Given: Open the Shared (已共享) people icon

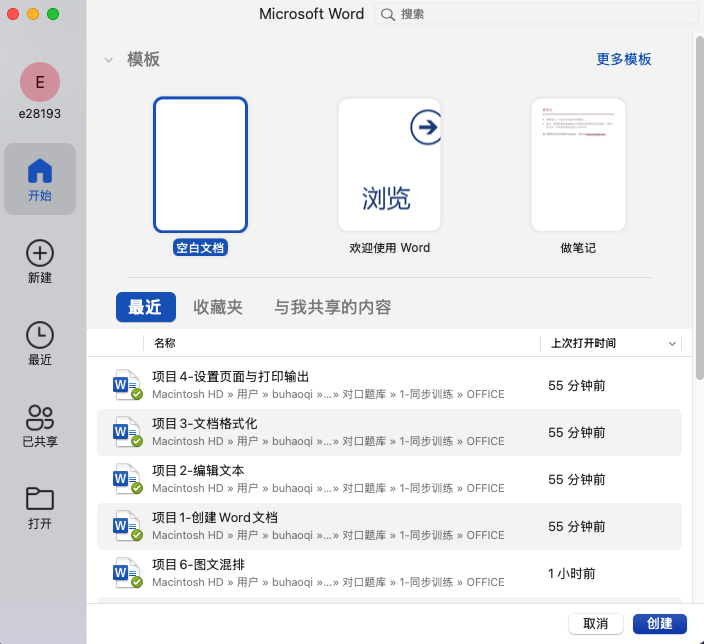Looking at the screenshot, I should 40,417.
